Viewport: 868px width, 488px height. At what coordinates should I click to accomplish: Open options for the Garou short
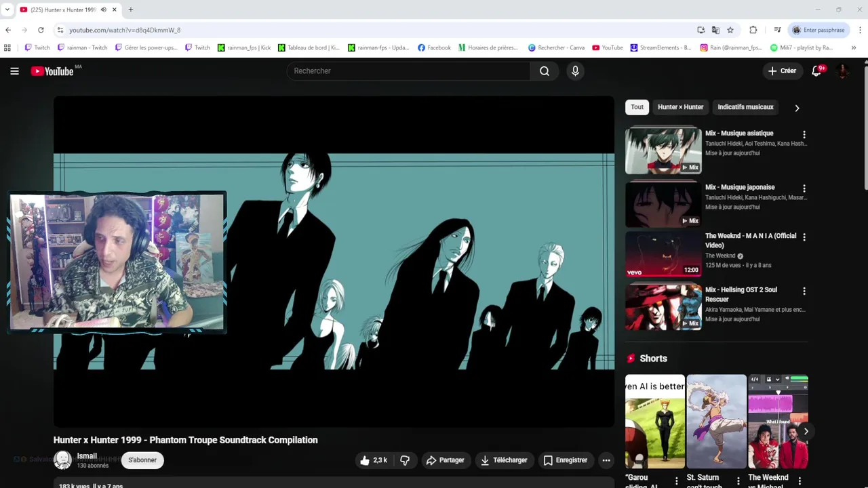[676, 481]
